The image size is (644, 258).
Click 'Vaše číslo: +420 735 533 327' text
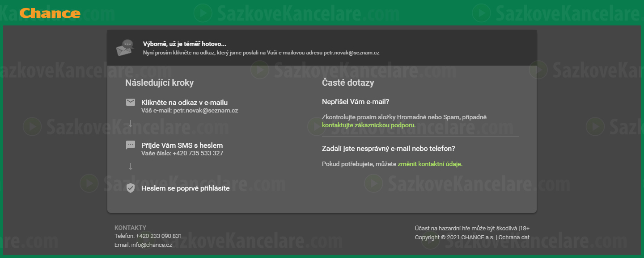click(182, 153)
